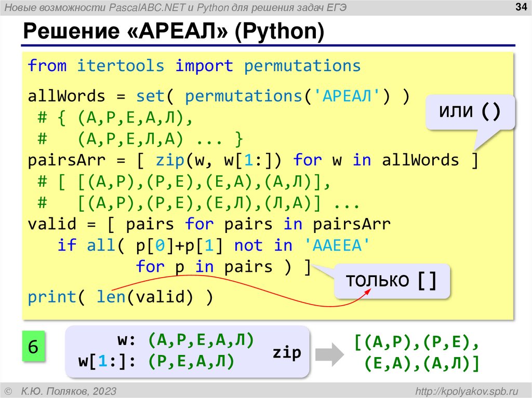This screenshot has height=398, width=532.
Task: Click the 'АРЕАЛ' string in permutations call
Action: (346, 95)
